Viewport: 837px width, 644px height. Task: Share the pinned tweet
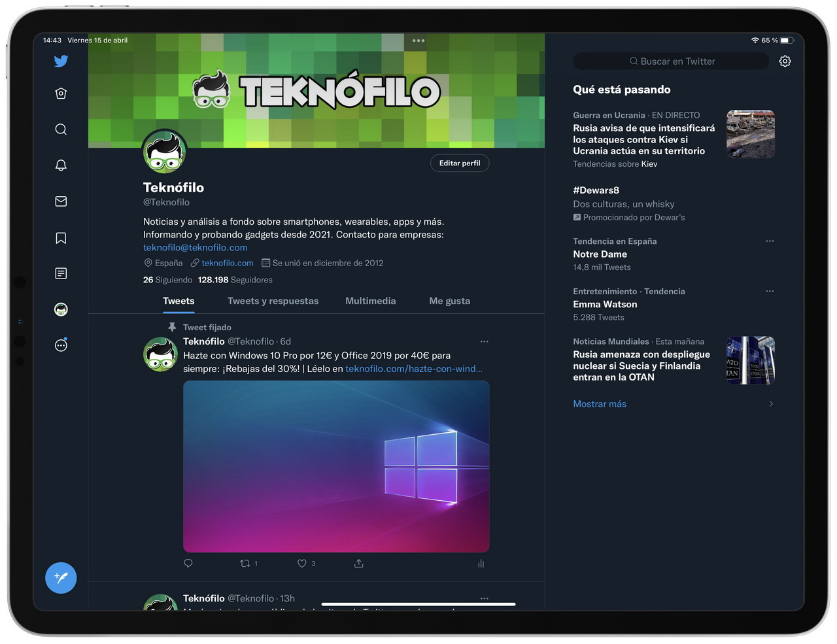point(359,564)
